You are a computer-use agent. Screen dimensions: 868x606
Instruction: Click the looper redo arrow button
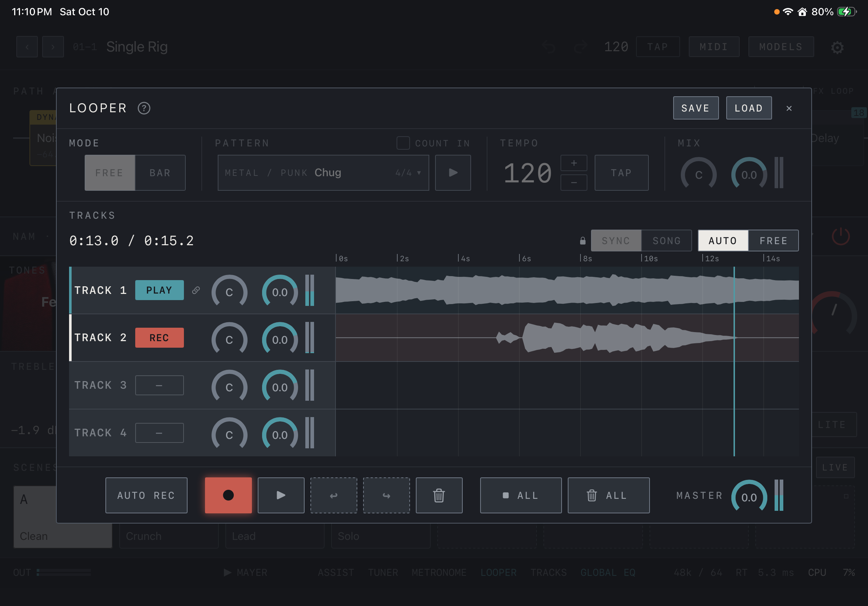click(x=386, y=495)
